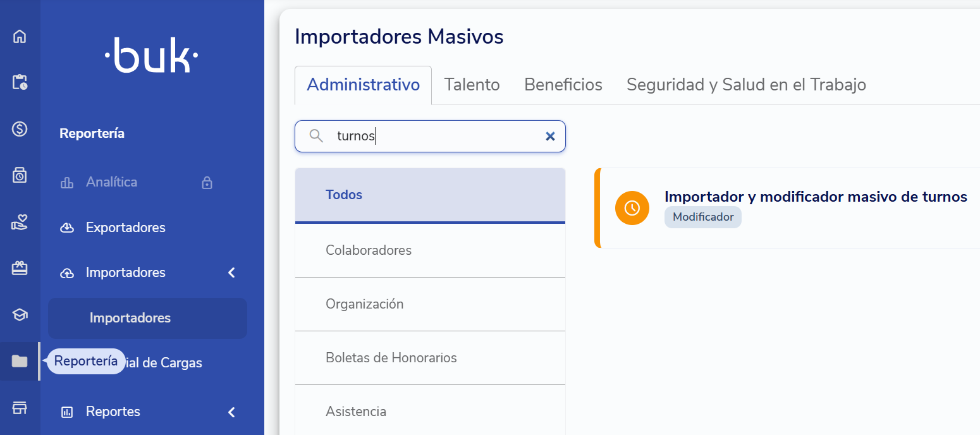Click the storefront icon at the rail bottom
The image size is (980, 435).
(20, 408)
